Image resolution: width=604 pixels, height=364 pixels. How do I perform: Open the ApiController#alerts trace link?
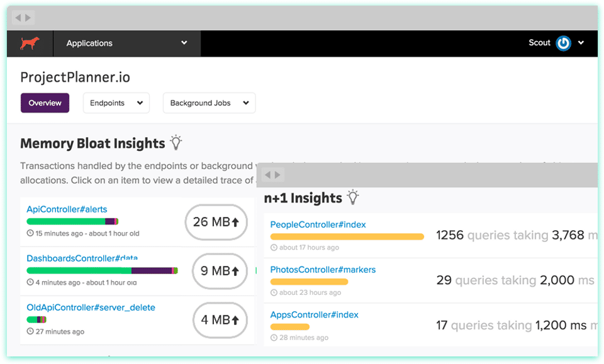[67, 209]
